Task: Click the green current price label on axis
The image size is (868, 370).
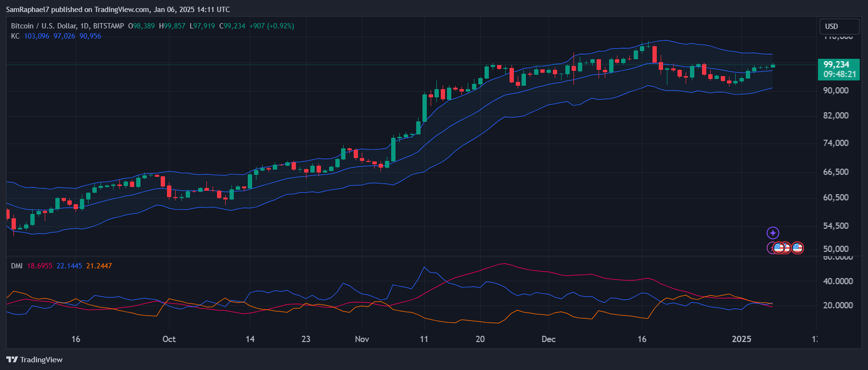Action: [x=839, y=69]
